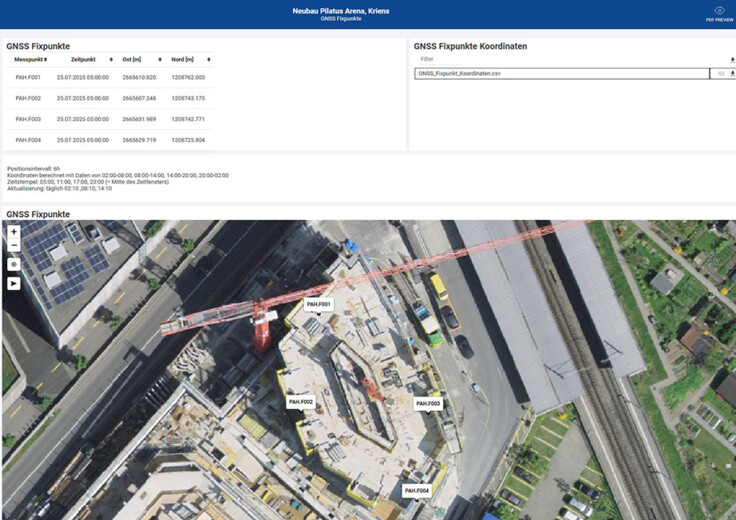This screenshot has width=736, height=520.
Task: Toggle eye preview for the CSV file
Action: tap(719, 74)
